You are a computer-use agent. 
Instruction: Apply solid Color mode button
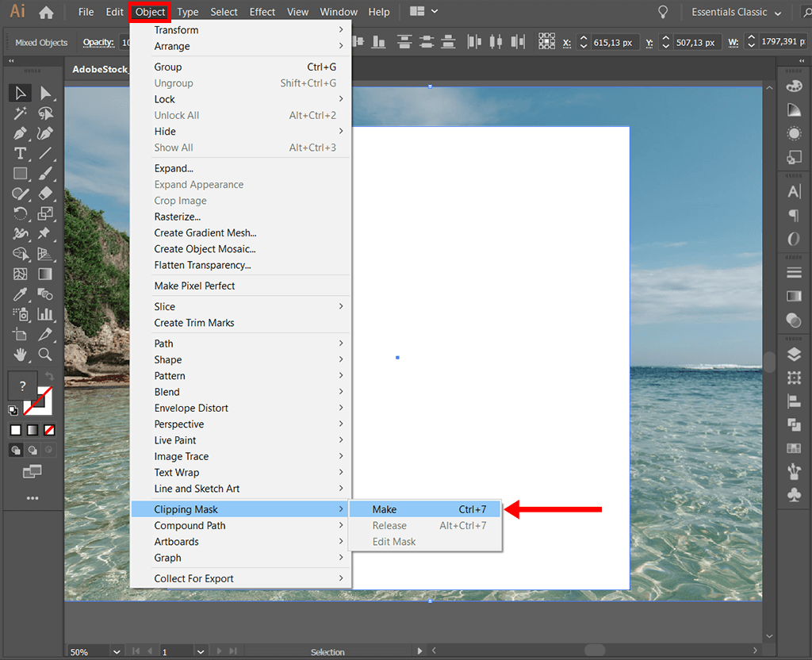pos(16,430)
